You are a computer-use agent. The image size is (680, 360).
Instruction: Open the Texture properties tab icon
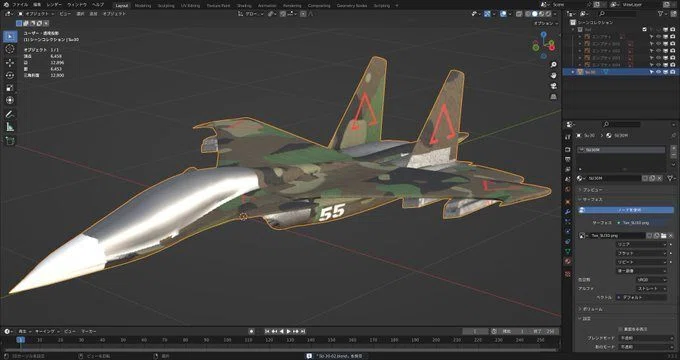(x=568, y=274)
